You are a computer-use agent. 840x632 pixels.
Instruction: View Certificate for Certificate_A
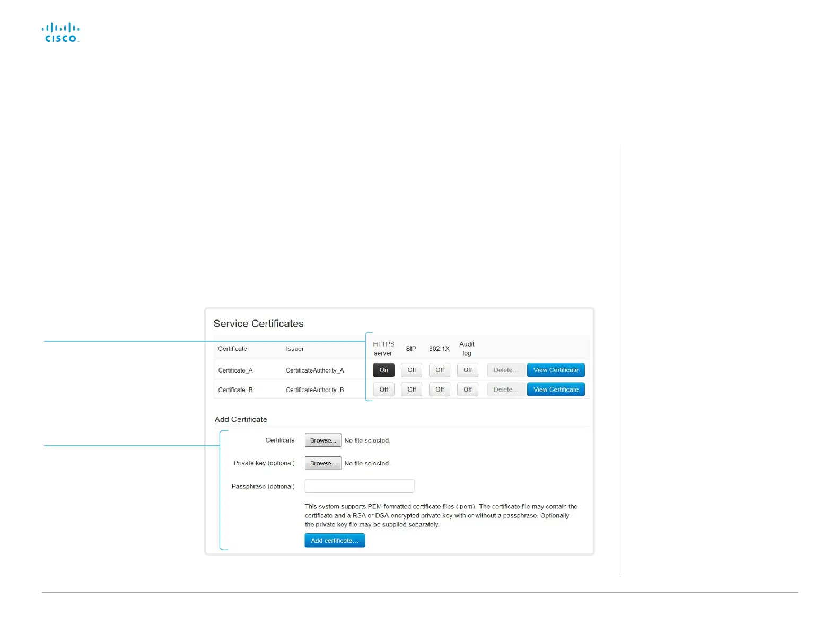click(556, 370)
